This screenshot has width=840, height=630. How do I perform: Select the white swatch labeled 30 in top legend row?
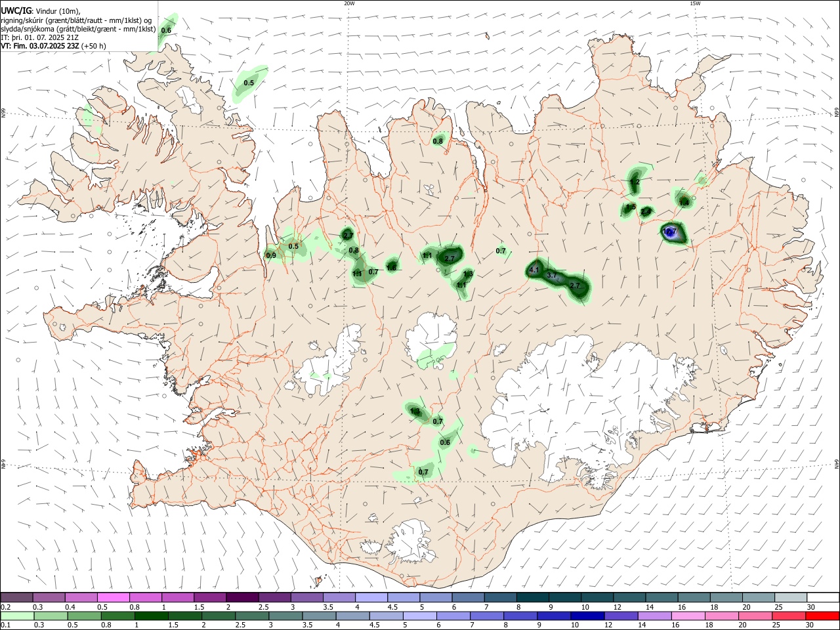point(824,597)
